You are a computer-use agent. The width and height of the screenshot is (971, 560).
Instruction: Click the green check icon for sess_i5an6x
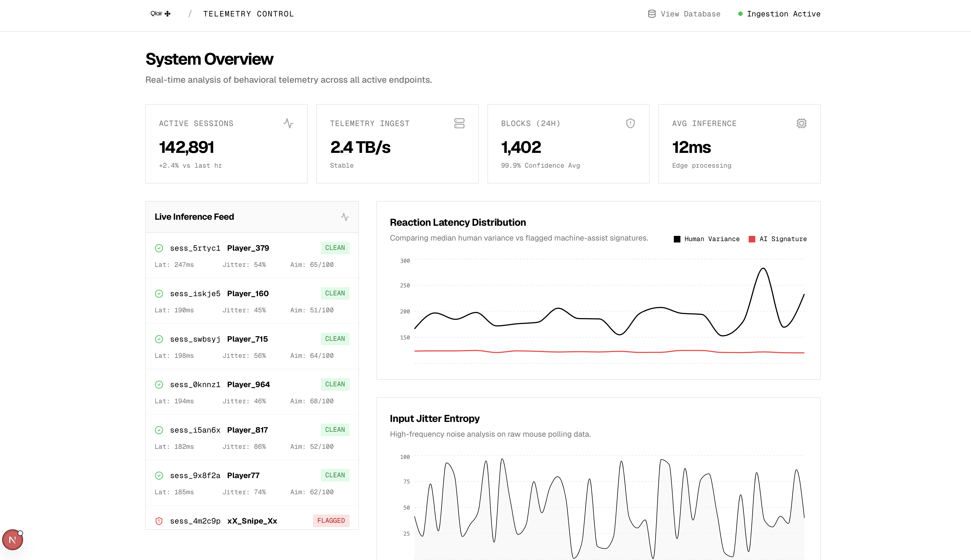(159, 430)
